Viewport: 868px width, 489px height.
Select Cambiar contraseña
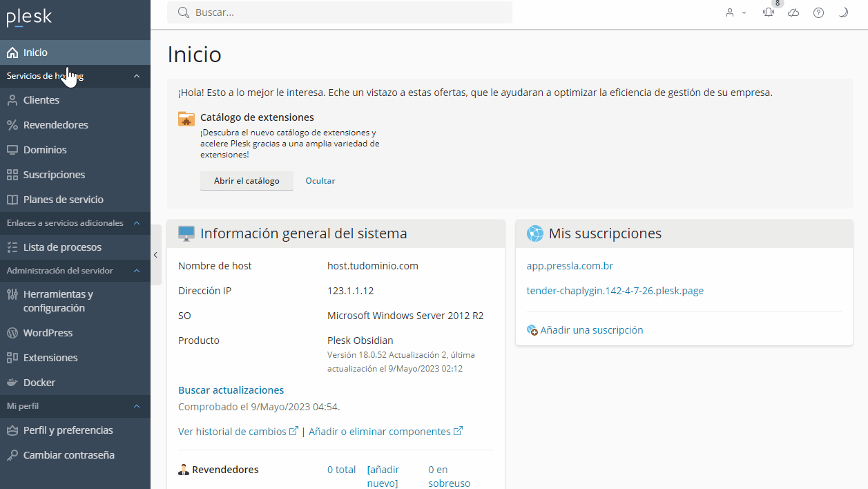75,455
